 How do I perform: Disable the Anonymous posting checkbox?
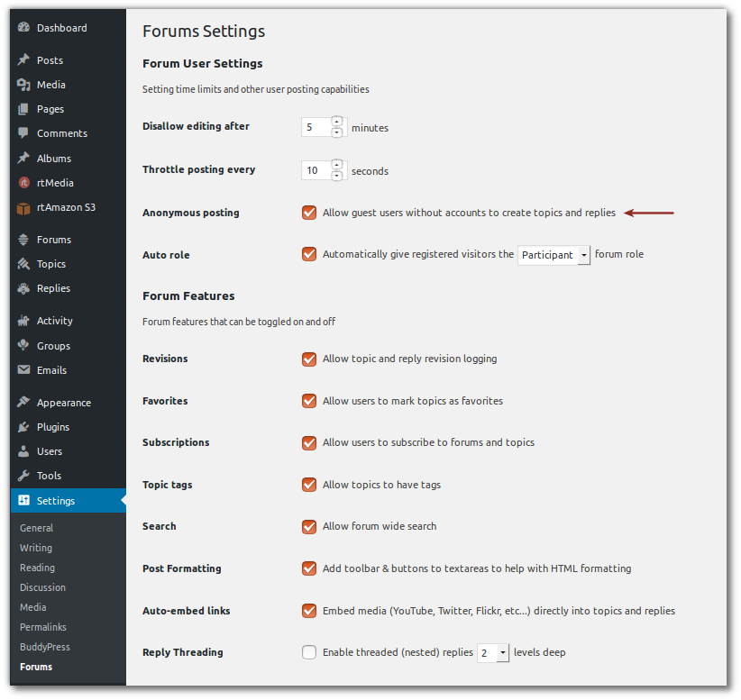(309, 214)
